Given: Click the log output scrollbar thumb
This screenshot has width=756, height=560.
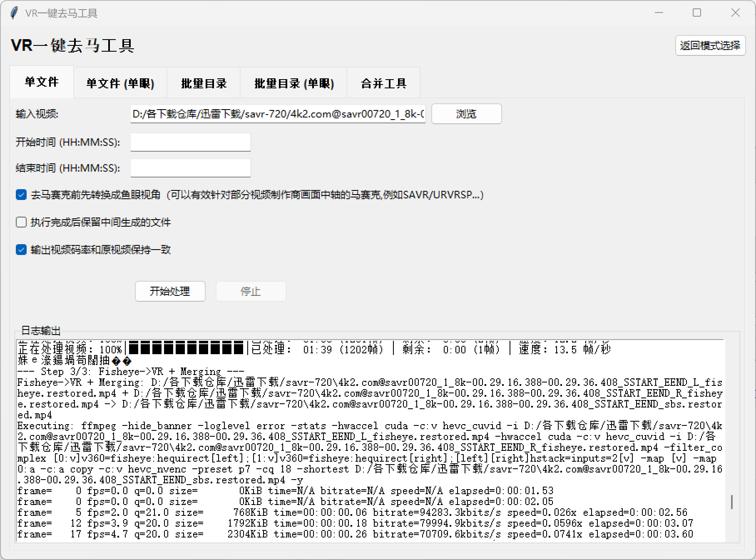Looking at the screenshot, I should tap(731, 502).
